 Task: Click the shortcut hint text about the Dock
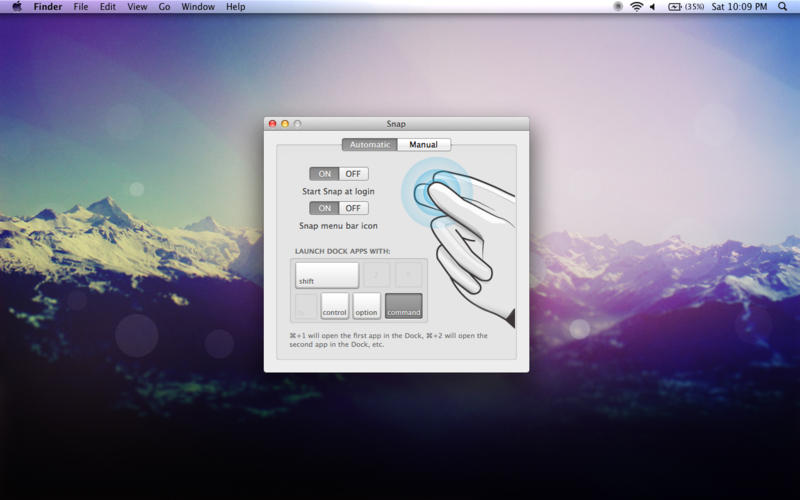tap(389, 340)
